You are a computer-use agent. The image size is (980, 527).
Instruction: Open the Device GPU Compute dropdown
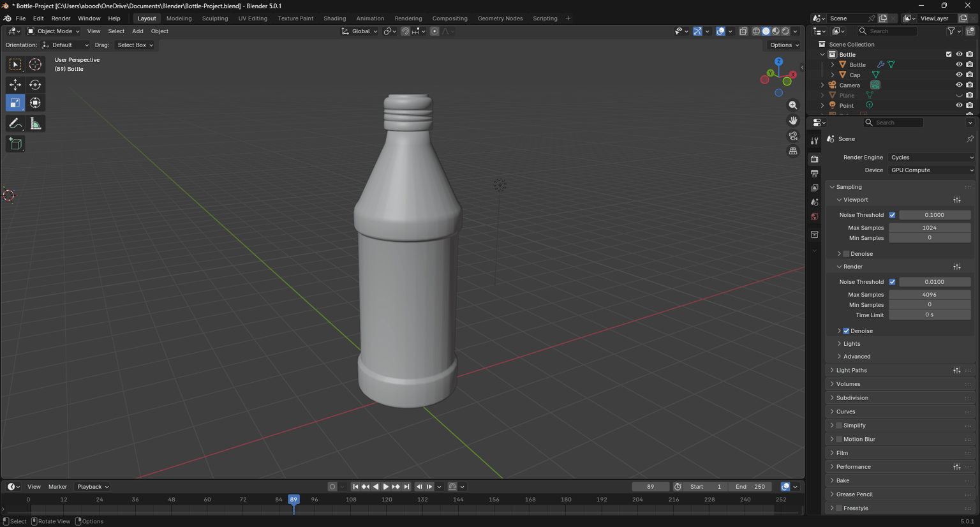click(932, 170)
